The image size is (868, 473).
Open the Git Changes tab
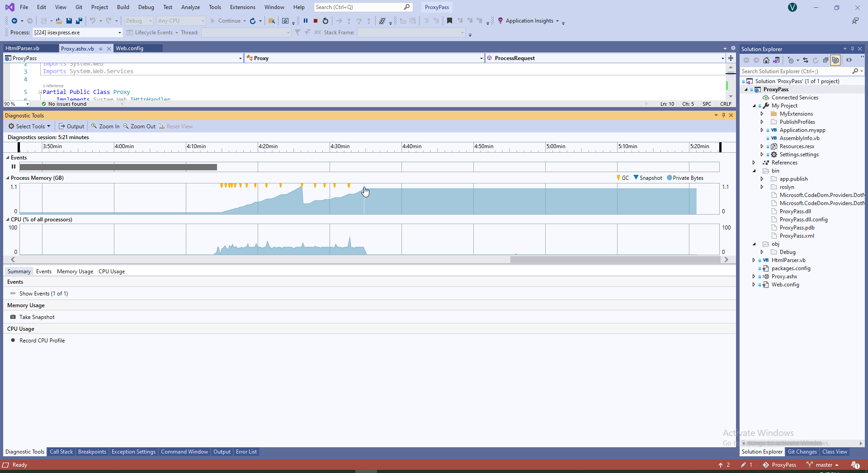pyautogui.click(x=802, y=452)
